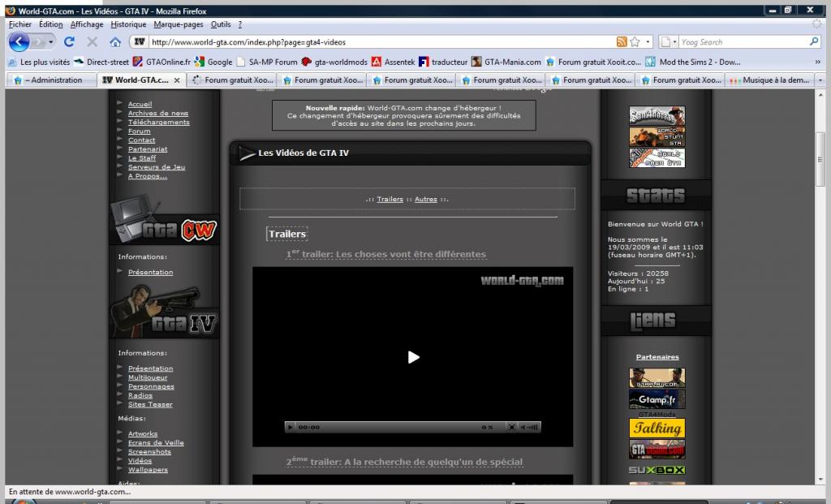Open the Talking partner banner
This screenshot has width=831, height=504.
657,428
